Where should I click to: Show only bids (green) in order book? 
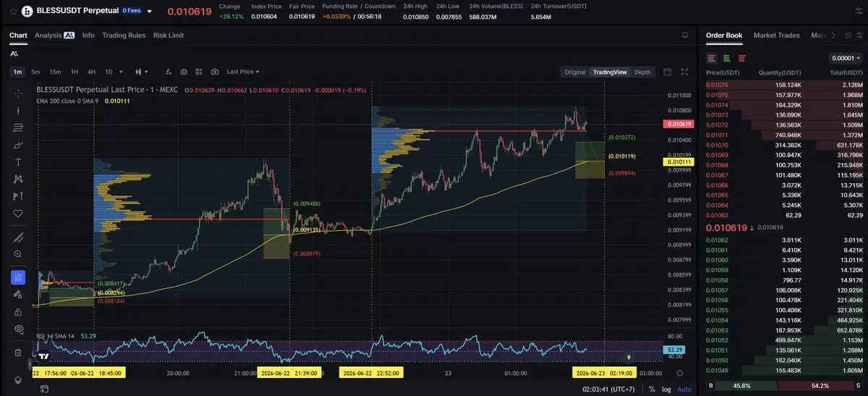(x=727, y=58)
